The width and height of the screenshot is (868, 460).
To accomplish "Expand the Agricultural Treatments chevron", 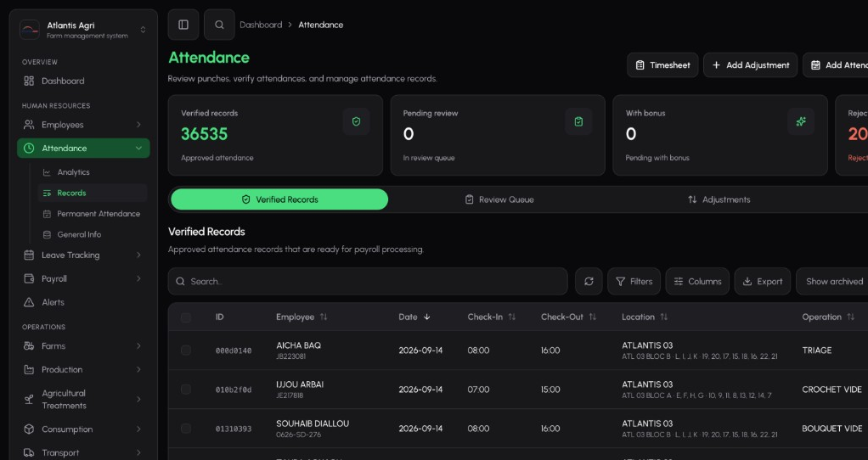I will [x=138, y=399].
